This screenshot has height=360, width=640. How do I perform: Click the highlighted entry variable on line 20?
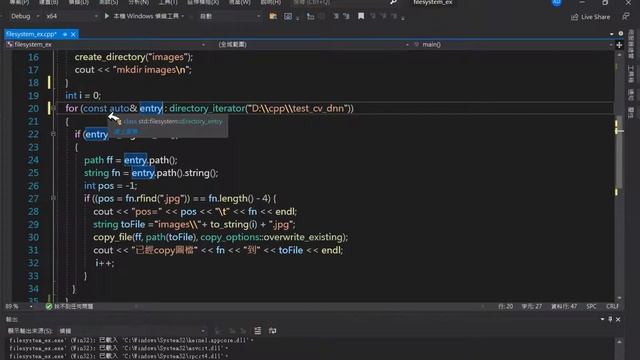click(151, 108)
